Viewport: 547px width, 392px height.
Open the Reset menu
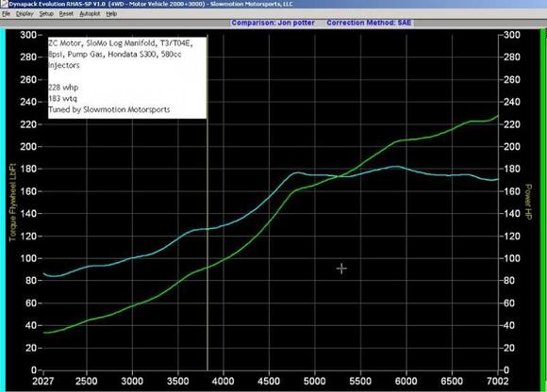66,14
